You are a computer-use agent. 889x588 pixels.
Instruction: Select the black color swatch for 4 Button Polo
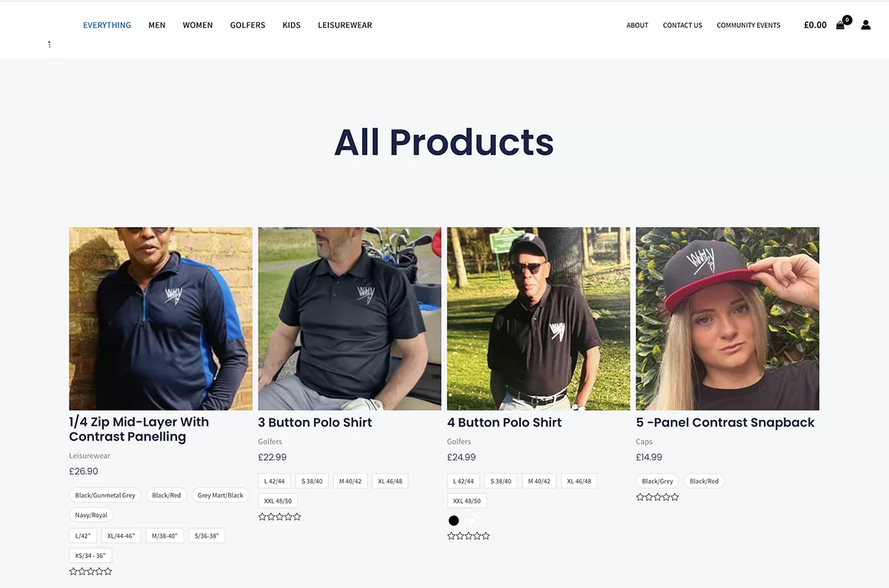point(453,521)
